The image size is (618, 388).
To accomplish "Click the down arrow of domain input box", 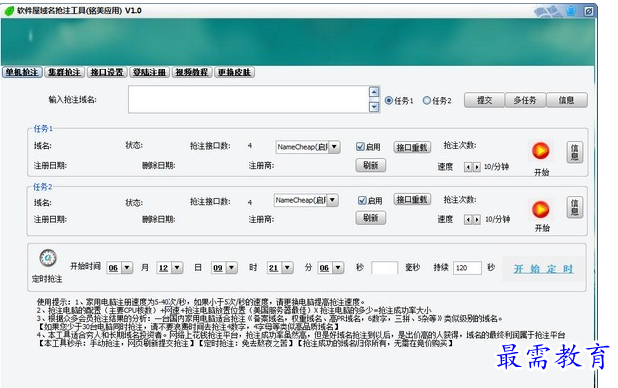I will 374,106.
